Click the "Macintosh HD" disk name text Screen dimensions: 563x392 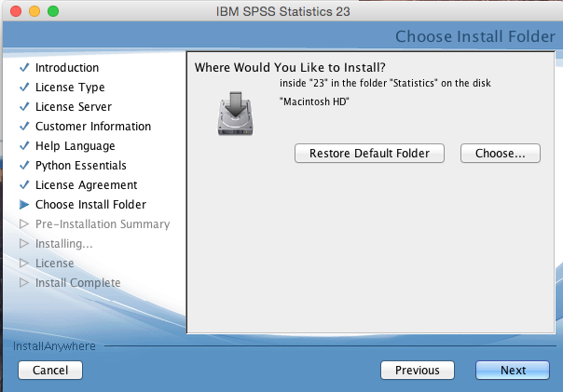click(x=314, y=101)
